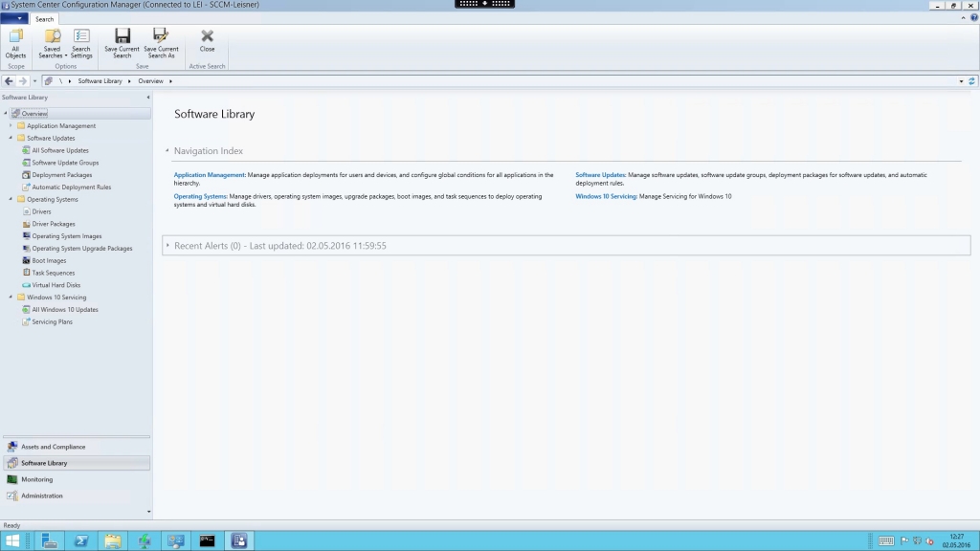Collapse the Operating Systems node
980x551 pixels.
point(11,199)
